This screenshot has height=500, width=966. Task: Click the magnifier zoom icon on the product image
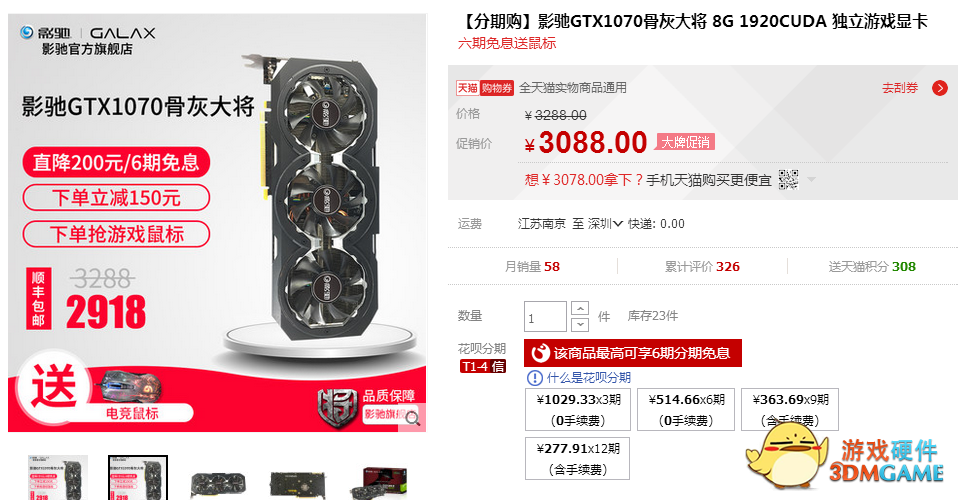[412, 418]
